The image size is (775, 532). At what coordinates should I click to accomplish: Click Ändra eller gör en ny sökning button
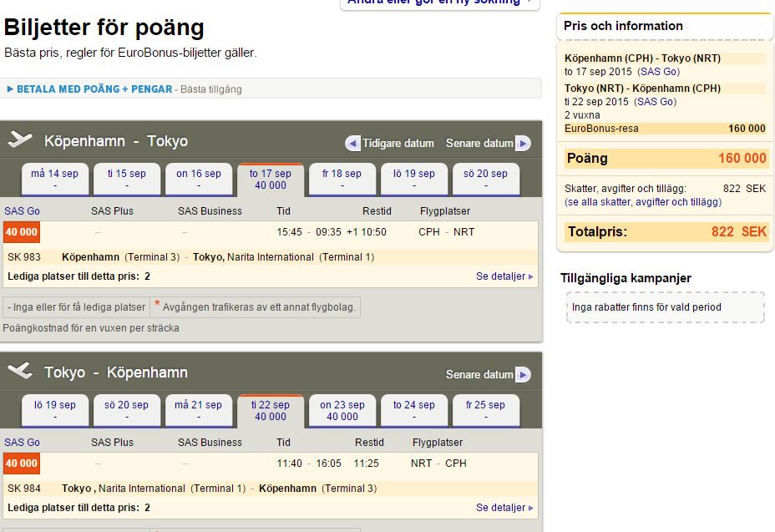[x=439, y=3]
